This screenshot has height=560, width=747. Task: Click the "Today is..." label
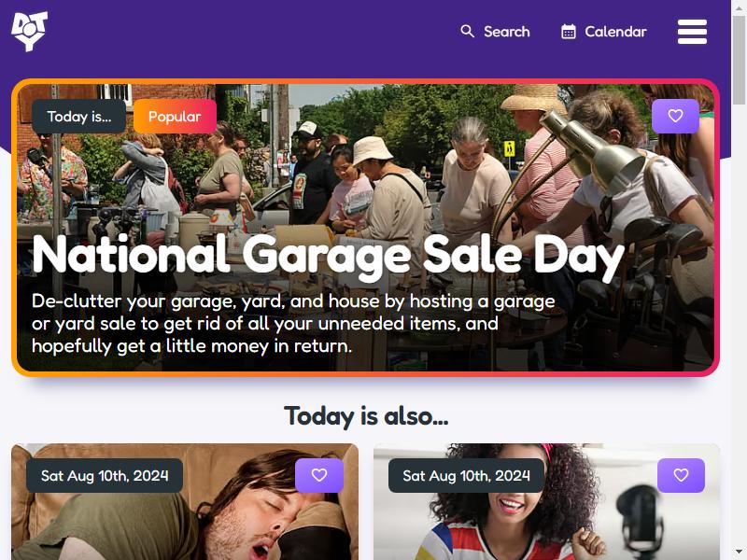click(79, 116)
